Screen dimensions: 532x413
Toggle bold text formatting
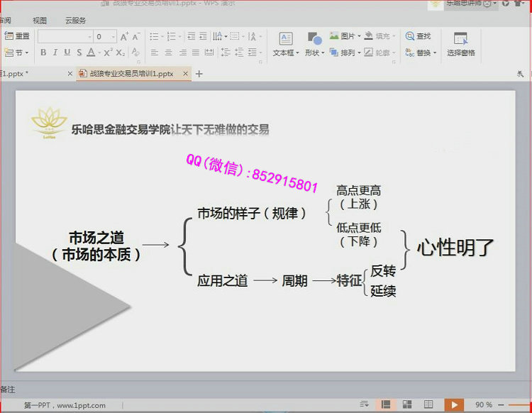[x=43, y=53]
